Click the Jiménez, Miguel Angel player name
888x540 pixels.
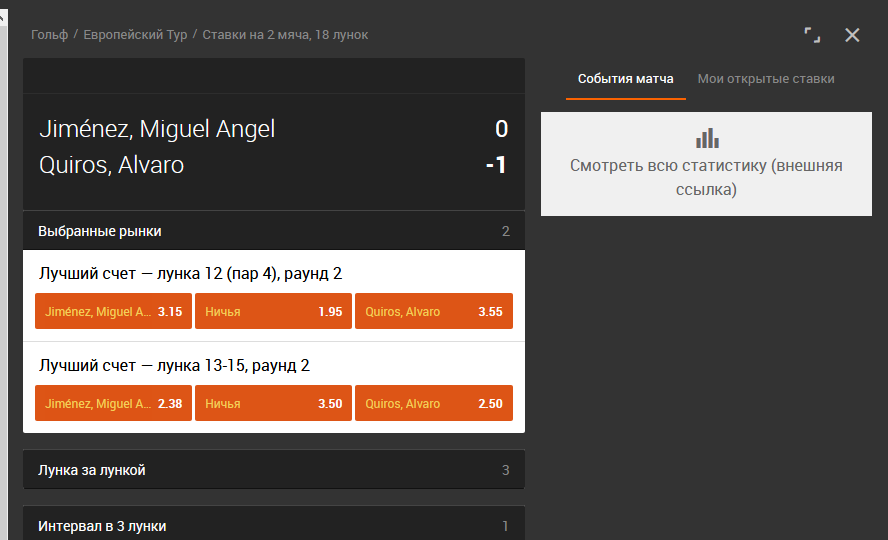[x=157, y=129]
